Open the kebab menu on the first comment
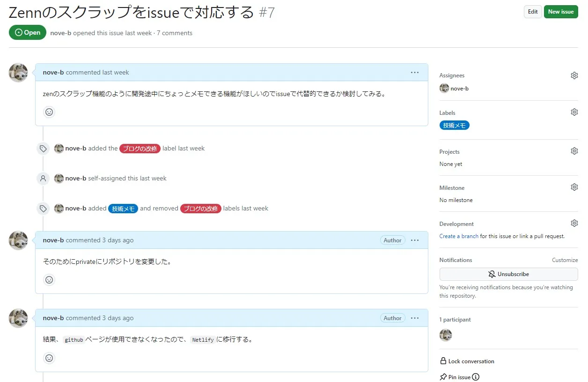 pyautogui.click(x=415, y=72)
